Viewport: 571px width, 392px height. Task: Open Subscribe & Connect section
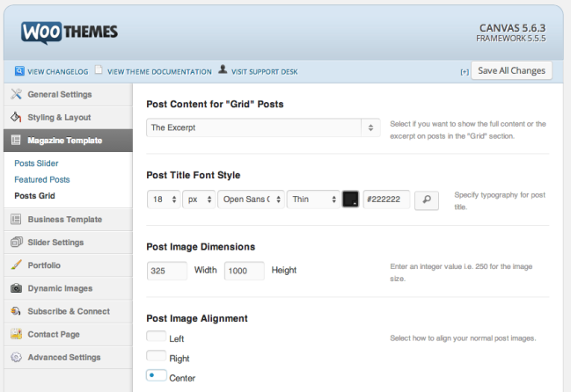[68, 311]
